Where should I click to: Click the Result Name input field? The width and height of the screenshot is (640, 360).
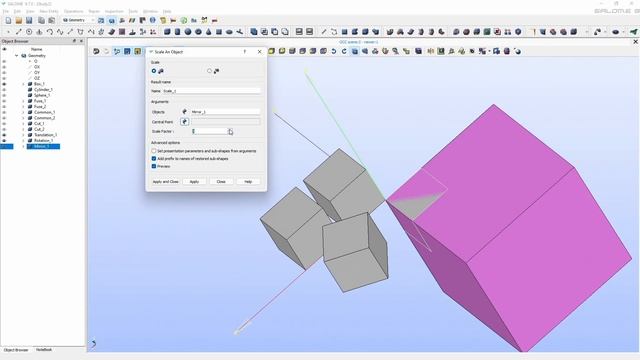211,91
